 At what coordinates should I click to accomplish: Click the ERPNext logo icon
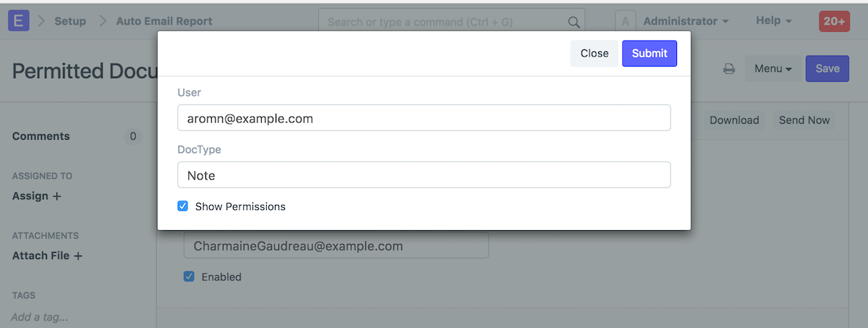click(19, 21)
